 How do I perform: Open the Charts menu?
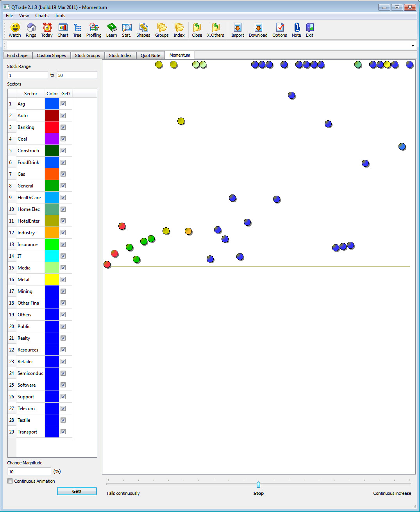point(41,16)
